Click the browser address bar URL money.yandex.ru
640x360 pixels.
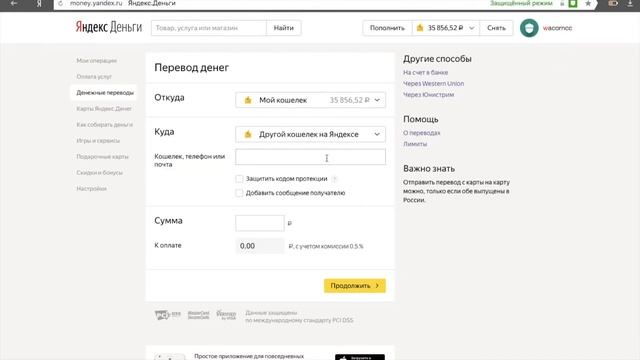point(96,3)
